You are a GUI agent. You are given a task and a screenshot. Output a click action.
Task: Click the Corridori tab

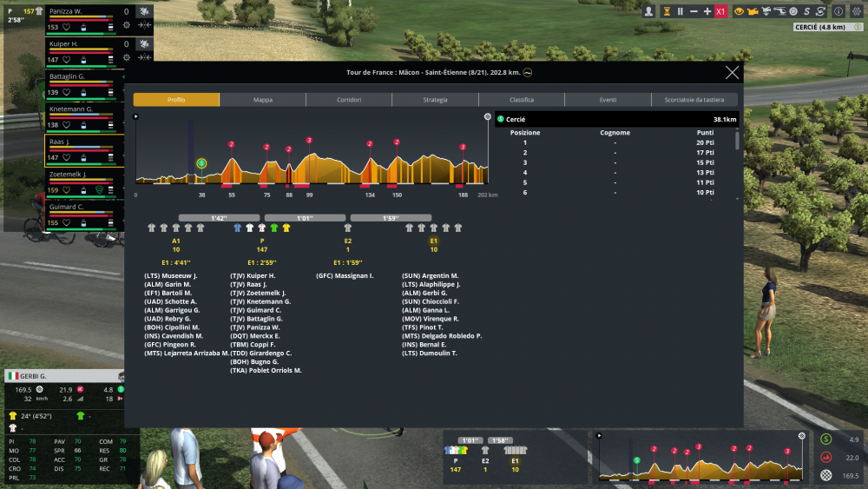(x=349, y=100)
